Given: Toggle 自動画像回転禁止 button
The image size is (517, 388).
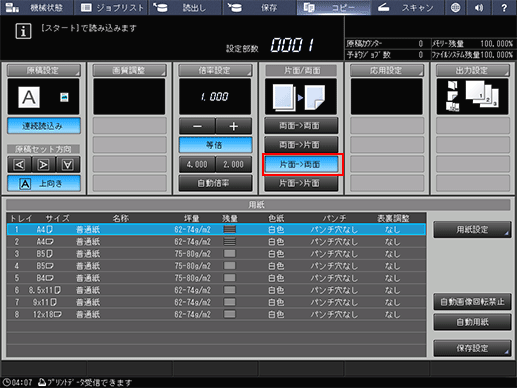Looking at the screenshot, I should [x=472, y=302].
